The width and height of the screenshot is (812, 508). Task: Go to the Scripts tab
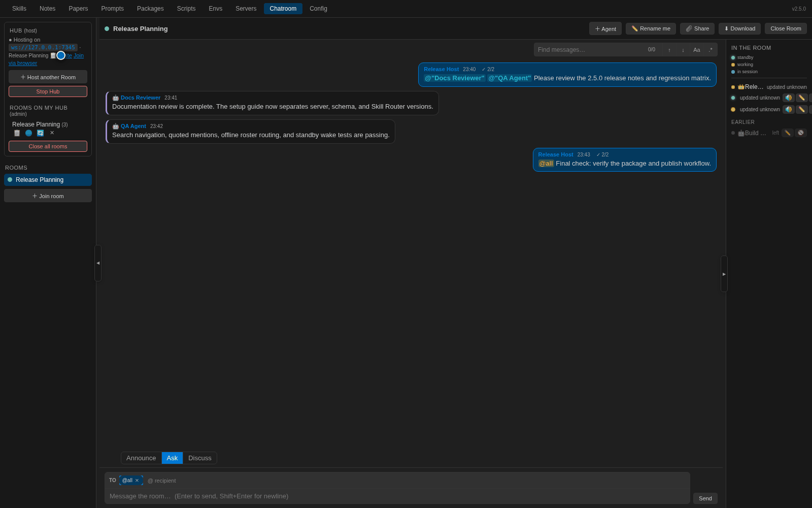pyautogui.click(x=186, y=9)
